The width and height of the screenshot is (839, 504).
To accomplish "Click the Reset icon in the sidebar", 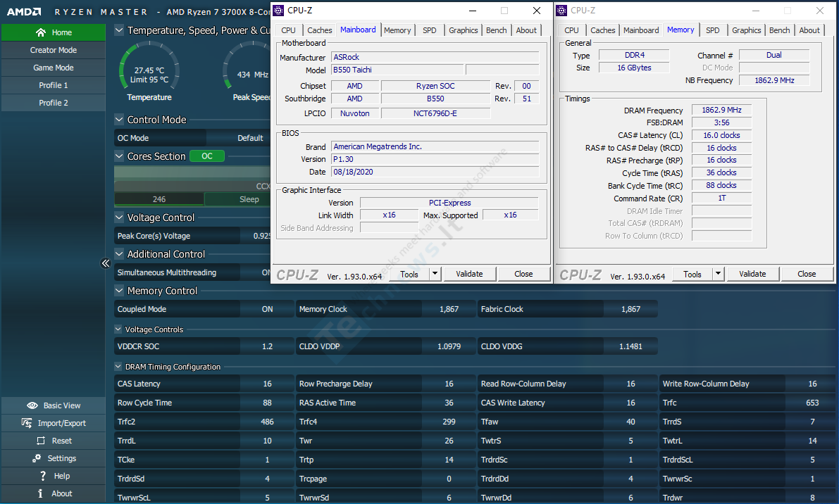I will (41, 441).
